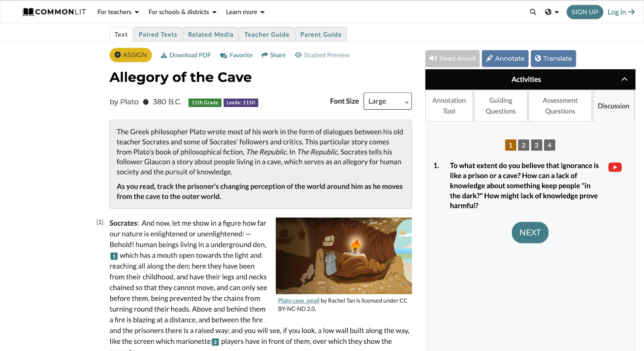Open the Font Size dropdown
Screen dimensions: 644x351
pyautogui.click(x=387, y=101)
